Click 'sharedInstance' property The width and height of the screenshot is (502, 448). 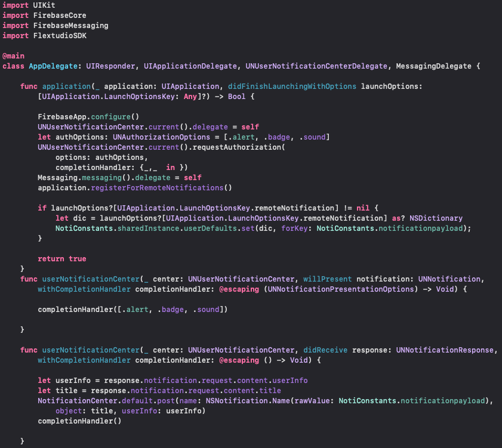point(148,228)
